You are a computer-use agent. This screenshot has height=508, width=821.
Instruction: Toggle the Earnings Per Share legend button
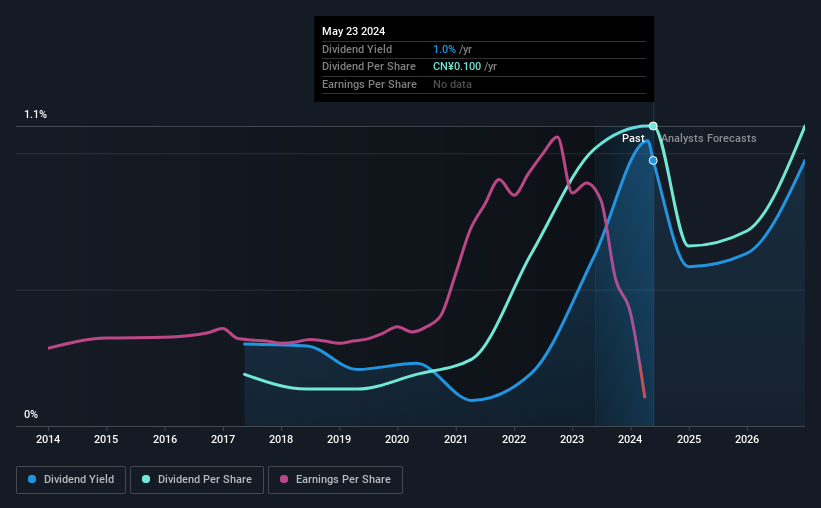tap(335, 480)
